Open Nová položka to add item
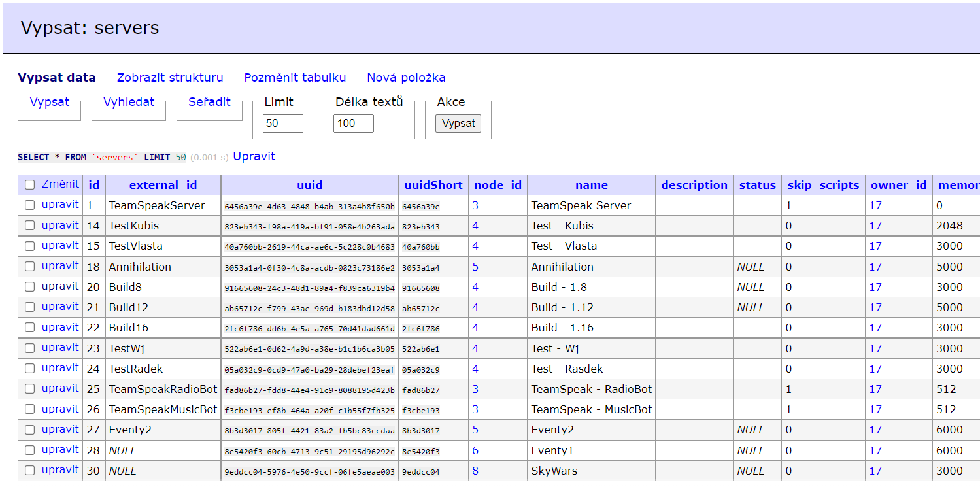Screen dimensions: 980x489 [406, 78]
